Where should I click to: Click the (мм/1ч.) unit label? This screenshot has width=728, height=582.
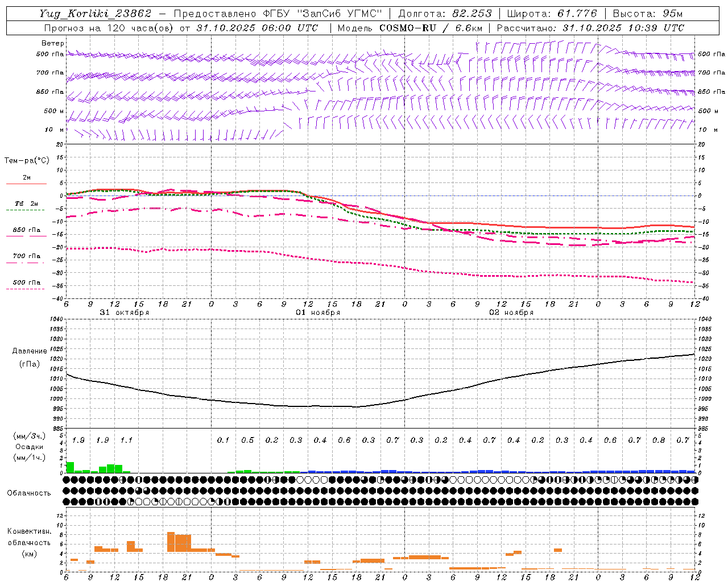click(29, 458)
